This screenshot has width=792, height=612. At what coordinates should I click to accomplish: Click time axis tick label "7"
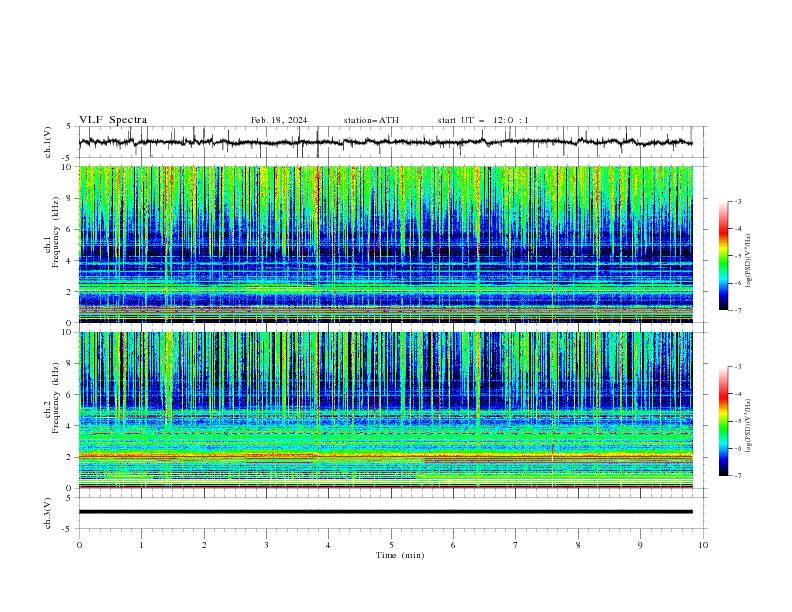(x=516, y=545)
